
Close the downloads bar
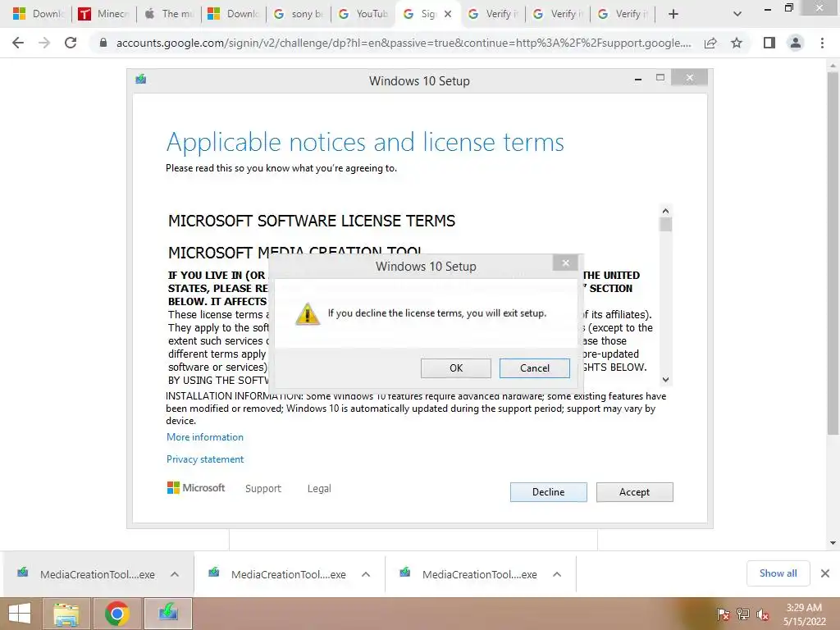click(x=825, y=573)
